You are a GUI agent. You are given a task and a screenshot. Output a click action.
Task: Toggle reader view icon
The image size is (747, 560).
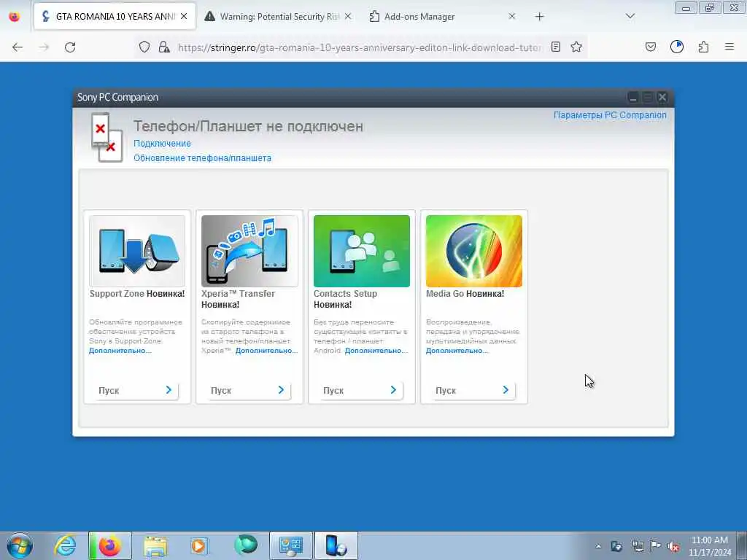555,47
